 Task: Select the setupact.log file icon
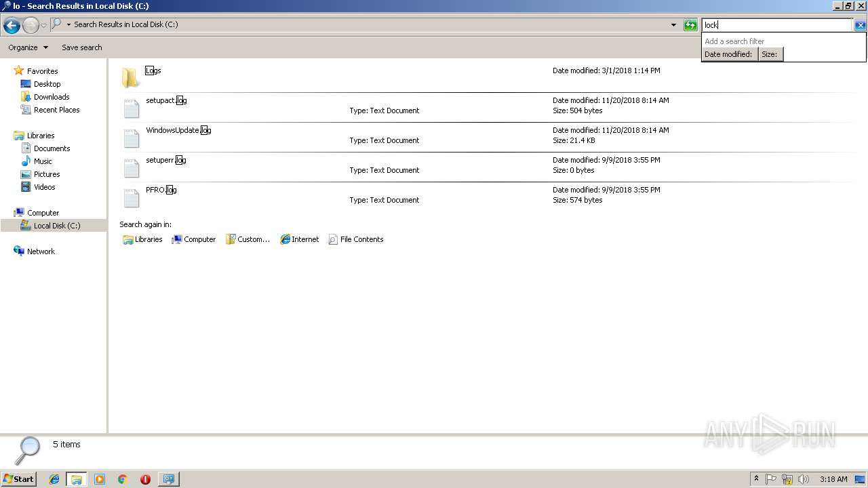131,108
